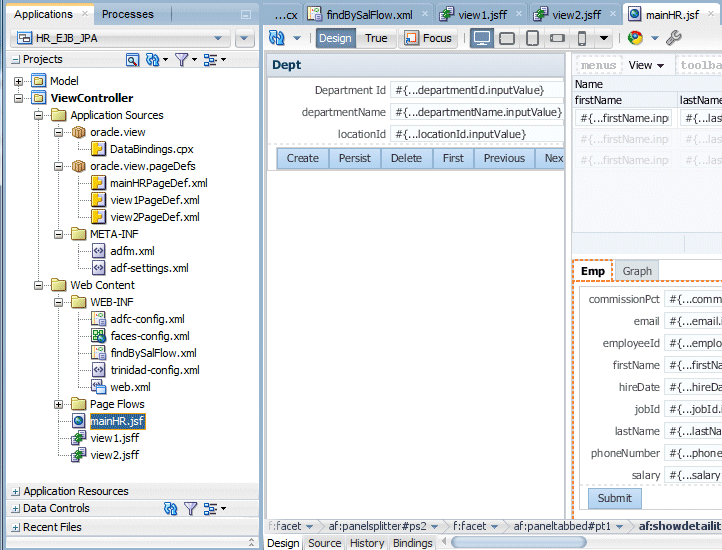Select landscape tablet preview icon
This screenshot has height=550, width=722.
(x=507, y=38)
